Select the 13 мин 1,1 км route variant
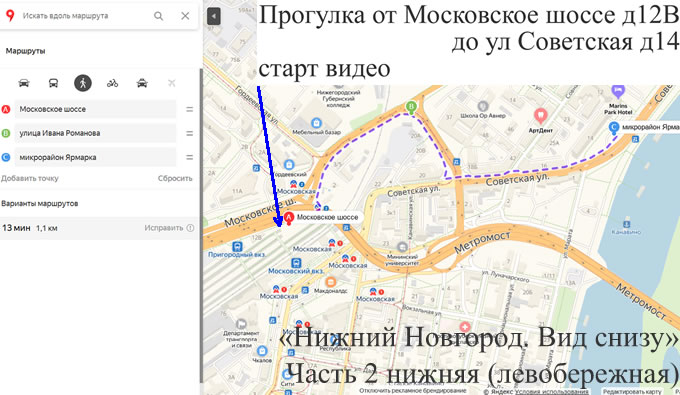Image resolution: width=680 pixels, height=395 pixels. (99, 228)
